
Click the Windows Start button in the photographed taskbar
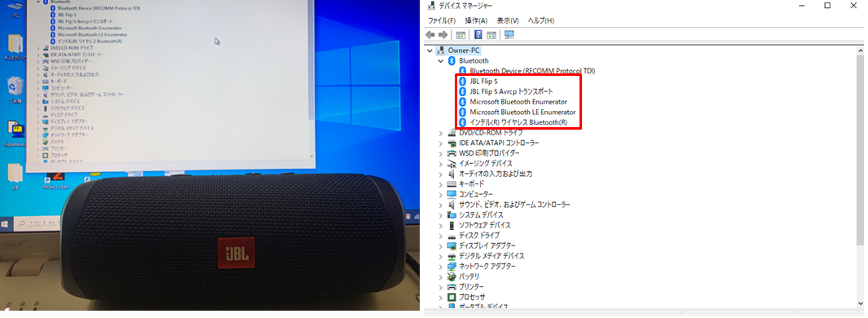click(5, 223)
